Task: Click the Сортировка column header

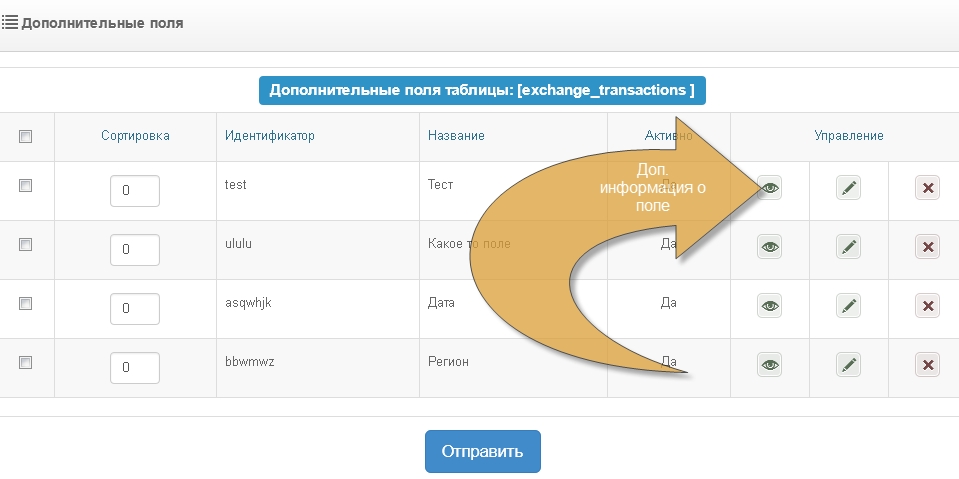Action: [x=135, y=136]
